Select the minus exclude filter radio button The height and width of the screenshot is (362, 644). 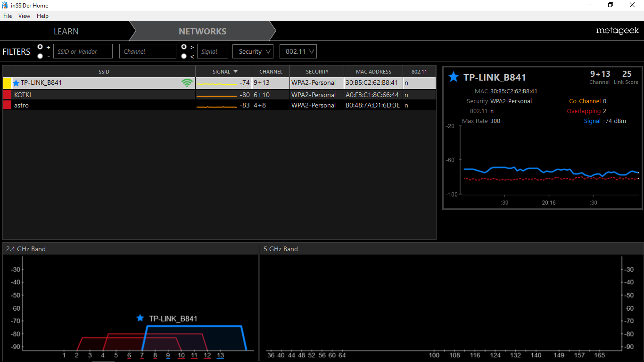[40, 56]
